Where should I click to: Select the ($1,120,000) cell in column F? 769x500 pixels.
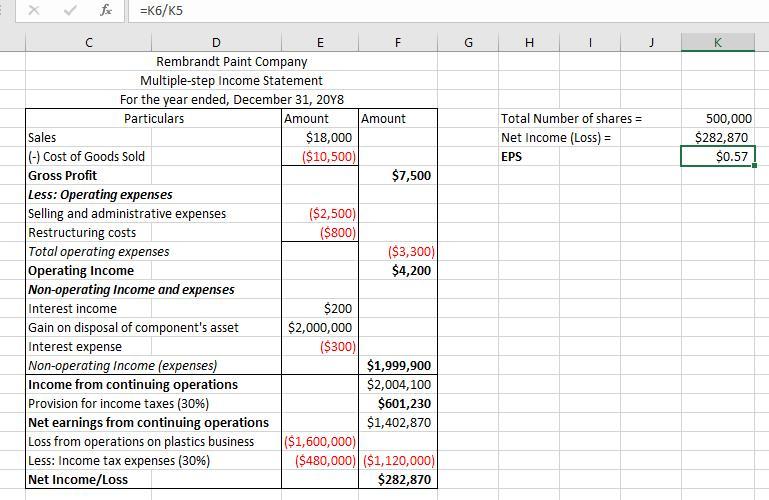click(x=398, y=460)
